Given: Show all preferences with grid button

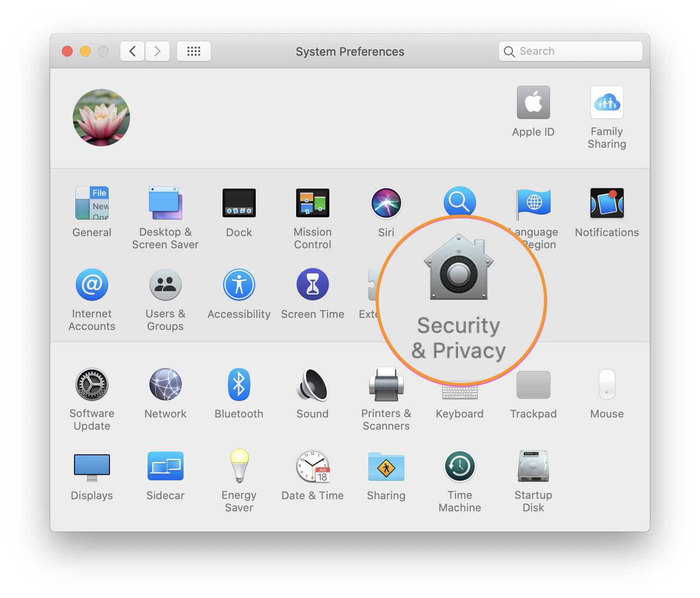Looking at the screenshot, I should click(193, 51).
